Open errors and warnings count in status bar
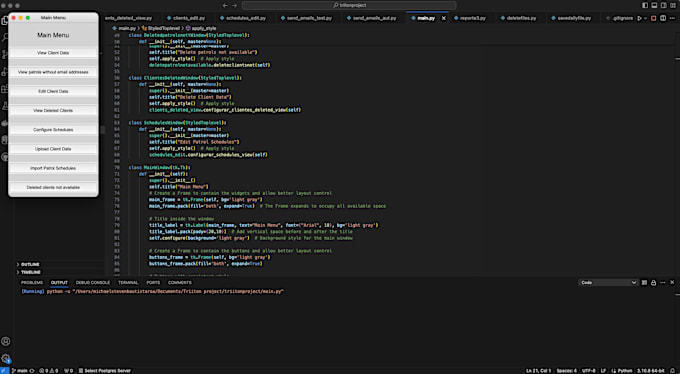This screenshot has height=374, width=680. [x=49, y=371]
